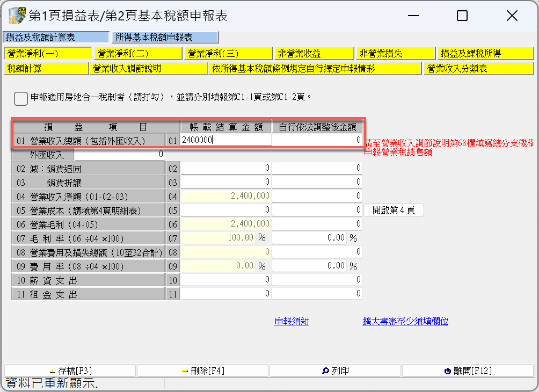Click the 列印 print button

click(335, 371)
